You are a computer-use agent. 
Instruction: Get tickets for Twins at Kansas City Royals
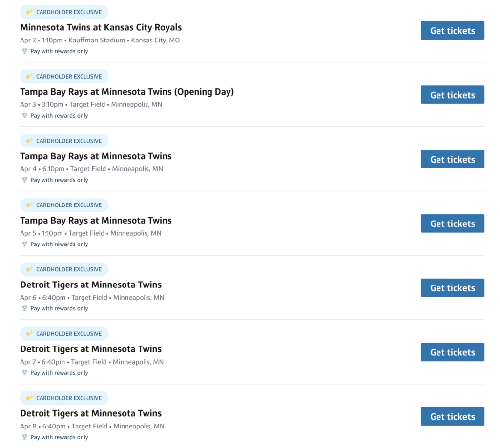click(x=452, y=31)
